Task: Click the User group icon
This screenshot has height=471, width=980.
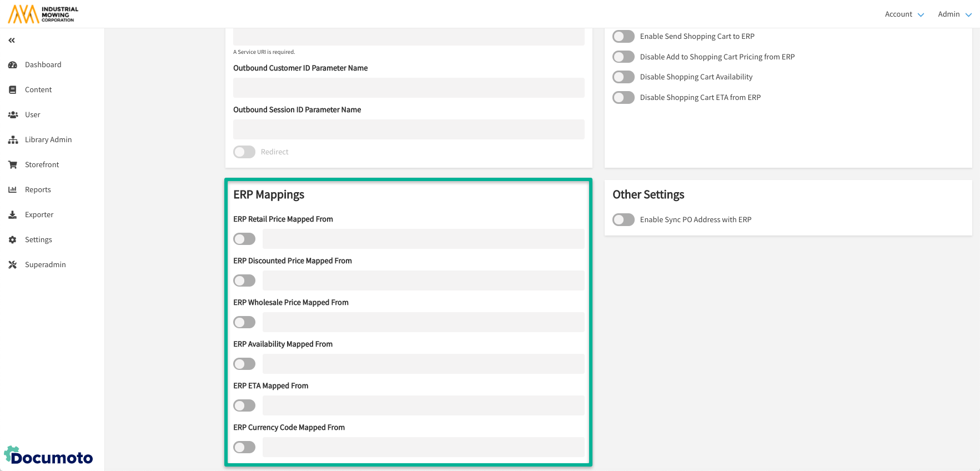Action: 13,115
